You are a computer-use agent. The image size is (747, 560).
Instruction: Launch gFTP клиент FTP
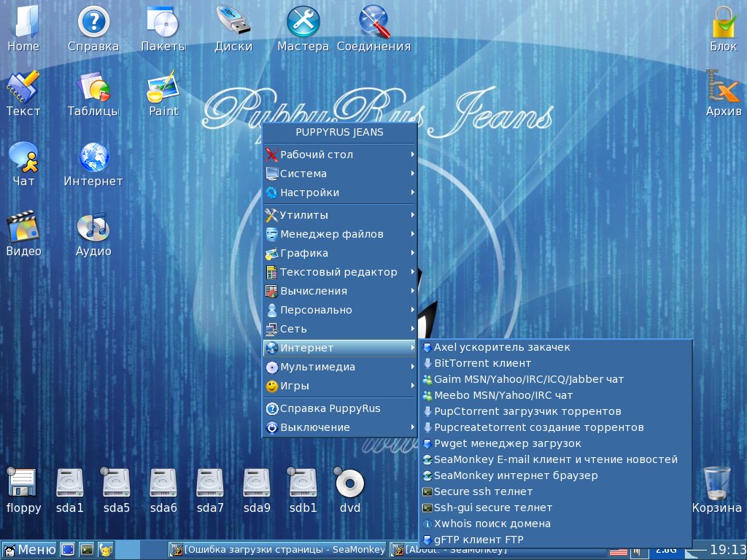[x=555, y=540]
